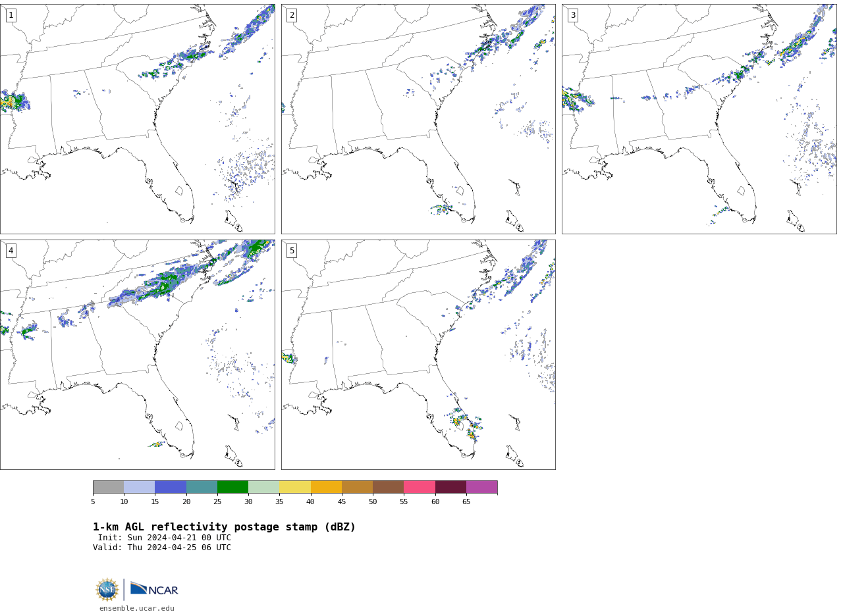Image resolution: width=843 pixels, height=616 pixels.
Task: Click the Init: Sun 2024-04-21 00 UTC line
Action: tap(165, 538)
